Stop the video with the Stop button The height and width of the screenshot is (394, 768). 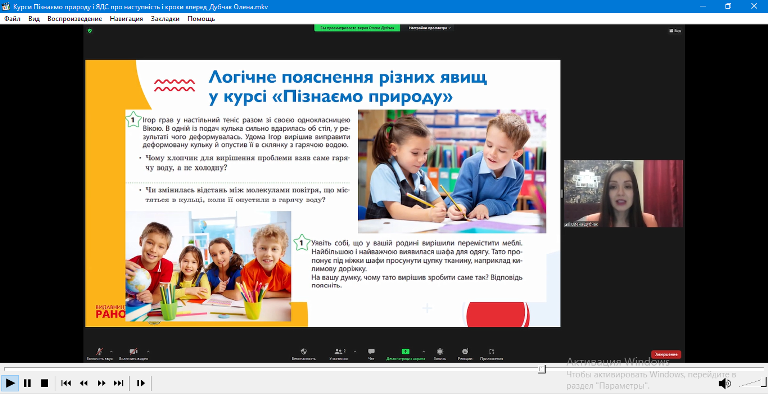point(44,383)
